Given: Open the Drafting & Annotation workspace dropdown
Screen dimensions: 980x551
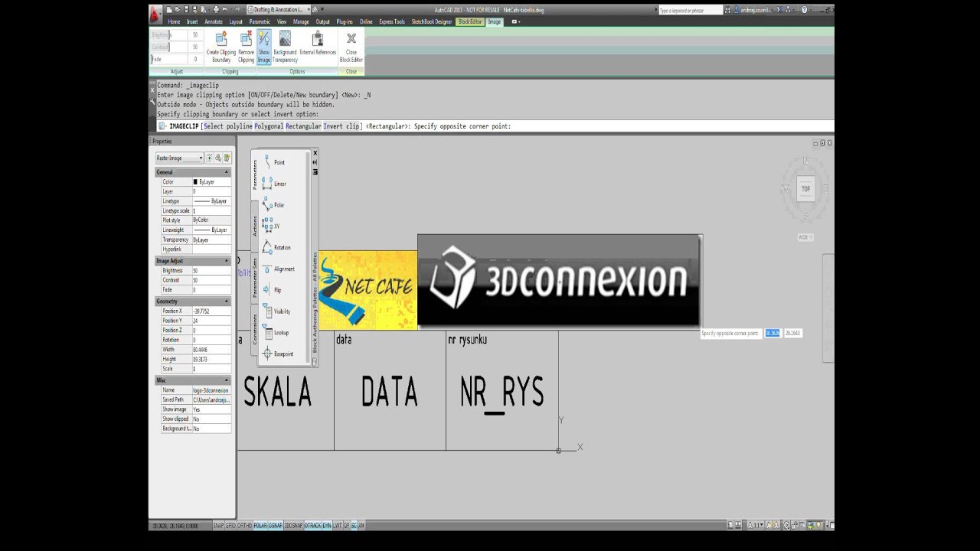Looking at the screenshot, I should pyautogui.click(x=277, y=10).
